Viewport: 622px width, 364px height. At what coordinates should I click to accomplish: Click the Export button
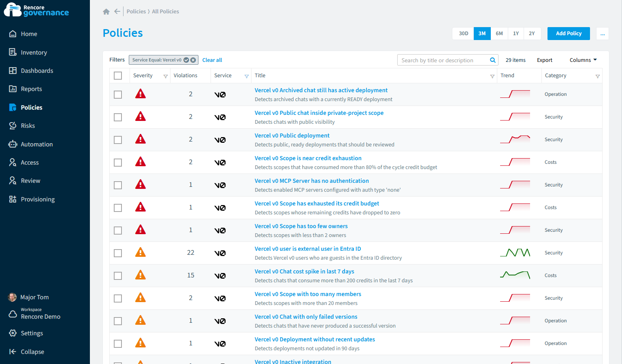[x=545, y=60]
